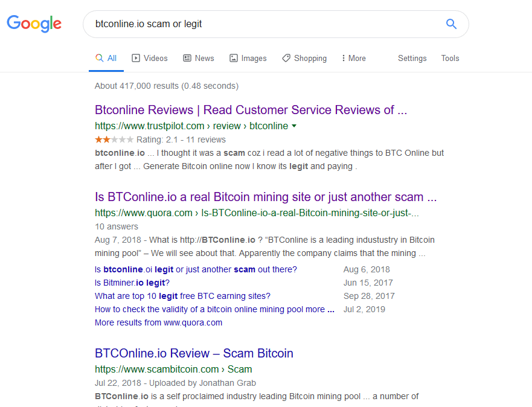Image resolution: width=532 pixels, height=407 pixels.
Task: Open 'How to check the validity' sublink
Action: pyautogui.click(x=214, y=309)
